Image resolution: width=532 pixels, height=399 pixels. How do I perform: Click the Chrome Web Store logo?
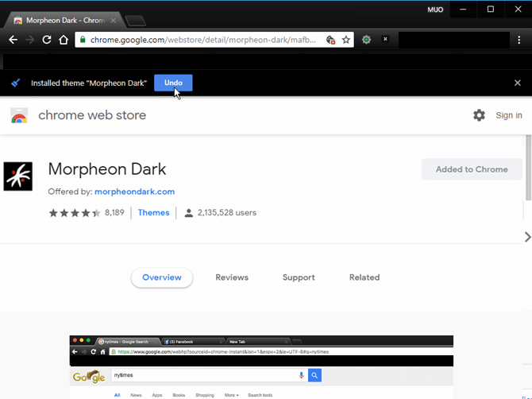coord(19,115)
